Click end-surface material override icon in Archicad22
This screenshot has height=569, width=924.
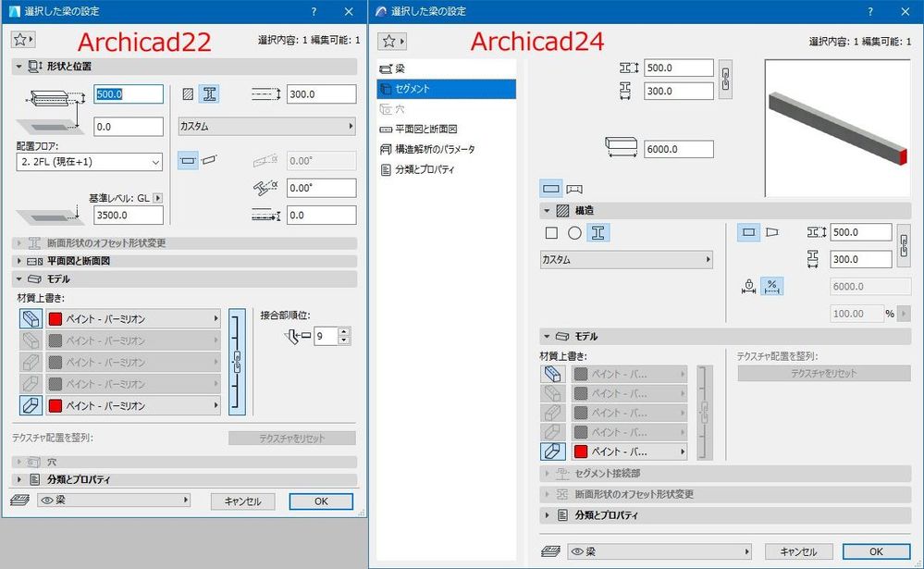(31, 405)
